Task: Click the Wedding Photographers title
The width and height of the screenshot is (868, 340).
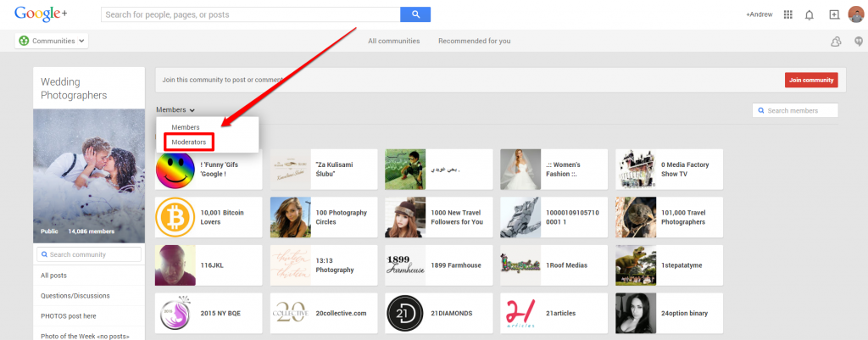Action: click(75, 88)
